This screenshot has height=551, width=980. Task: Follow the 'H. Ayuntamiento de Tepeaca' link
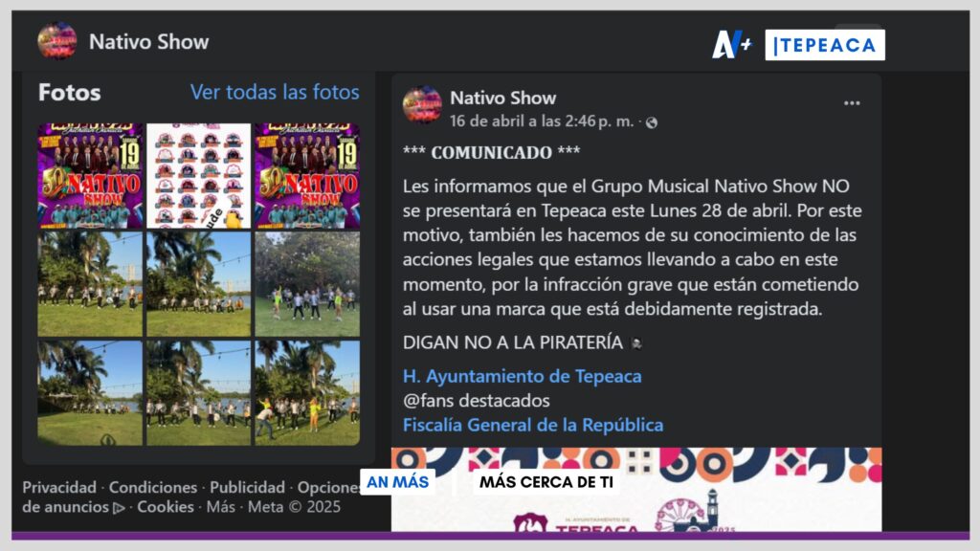pyautogui.click(x=522, y=376)
